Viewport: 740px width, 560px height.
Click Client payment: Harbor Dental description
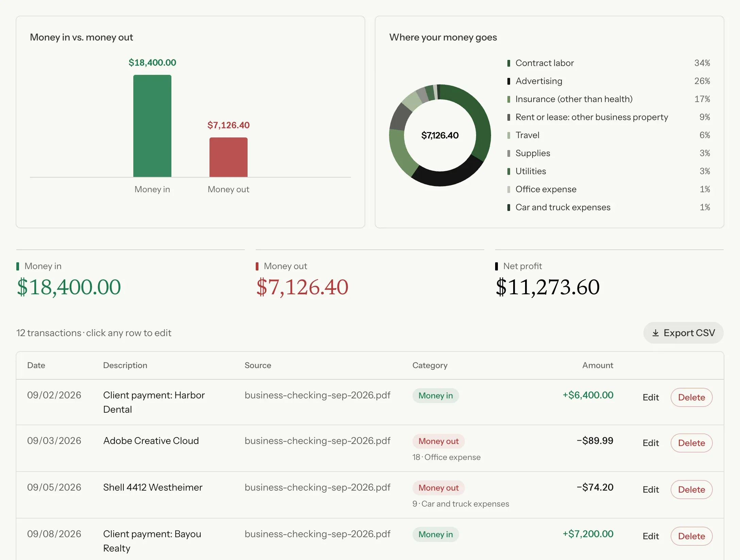pyautogui.click(x=154, y=402)
